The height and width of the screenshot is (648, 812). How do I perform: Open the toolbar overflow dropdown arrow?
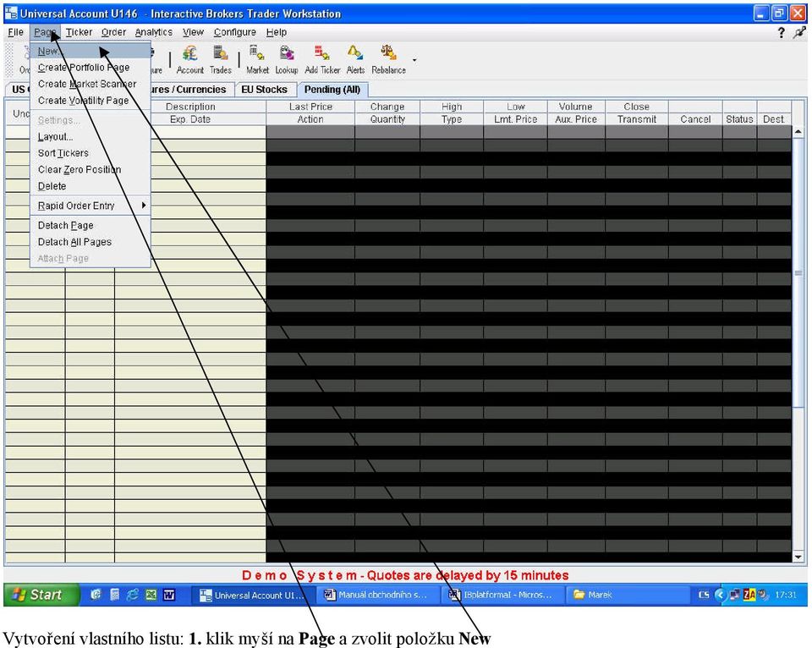click(x=414, y=60)
